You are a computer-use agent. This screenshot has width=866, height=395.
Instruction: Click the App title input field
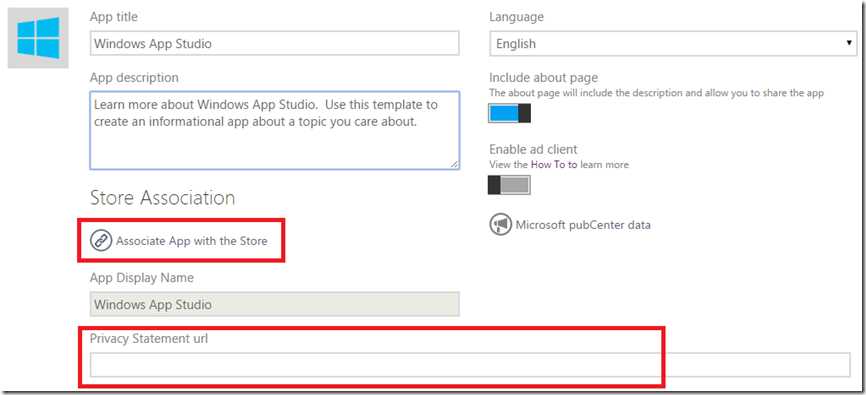(274, 43)
